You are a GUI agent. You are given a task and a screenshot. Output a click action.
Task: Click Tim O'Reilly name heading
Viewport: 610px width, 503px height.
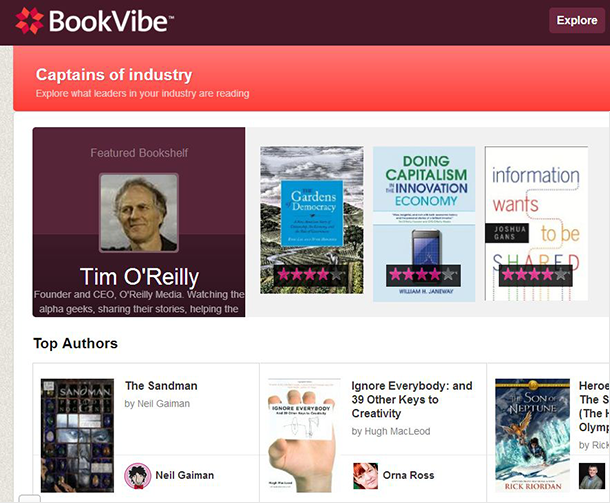(139, 277)
